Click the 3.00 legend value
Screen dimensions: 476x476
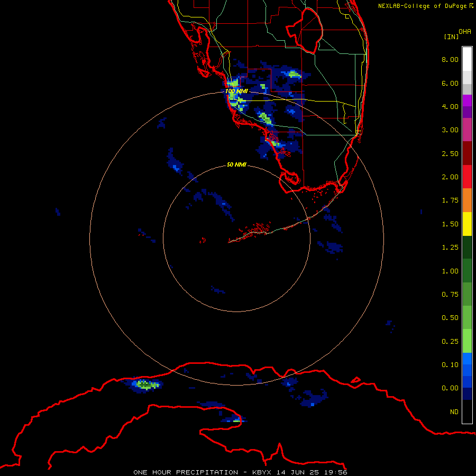pyautogui.click(x=450, y=130)
